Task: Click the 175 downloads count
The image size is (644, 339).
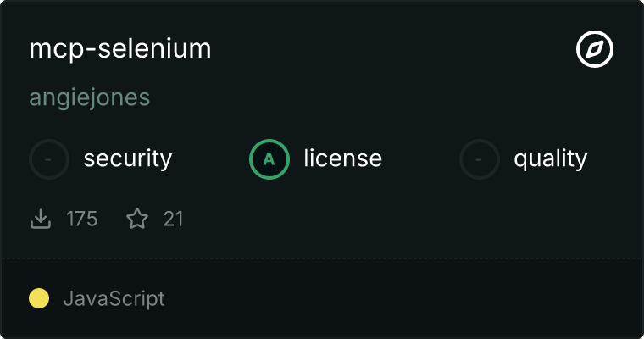Action: point(82,220)
